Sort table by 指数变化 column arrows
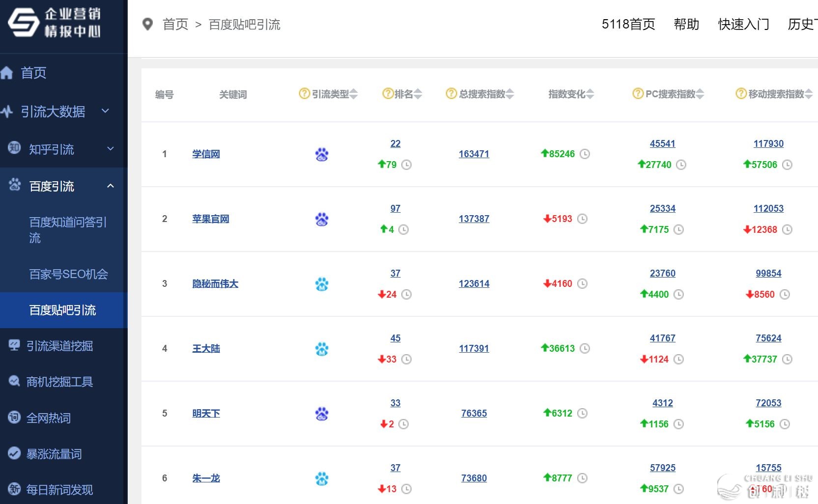818x504 pixels. click(590, 94)
